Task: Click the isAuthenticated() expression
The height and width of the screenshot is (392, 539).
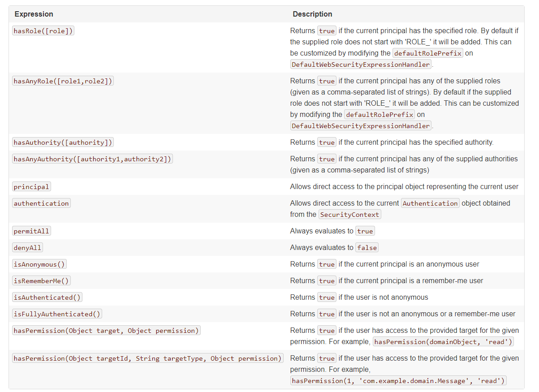Action: coord(47,297)
